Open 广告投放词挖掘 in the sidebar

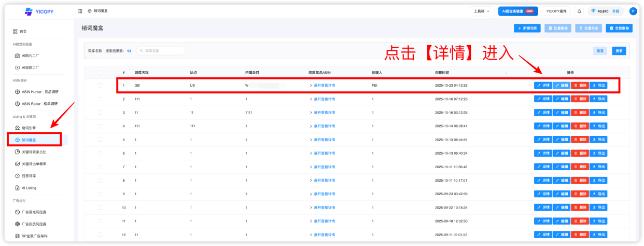31,224
